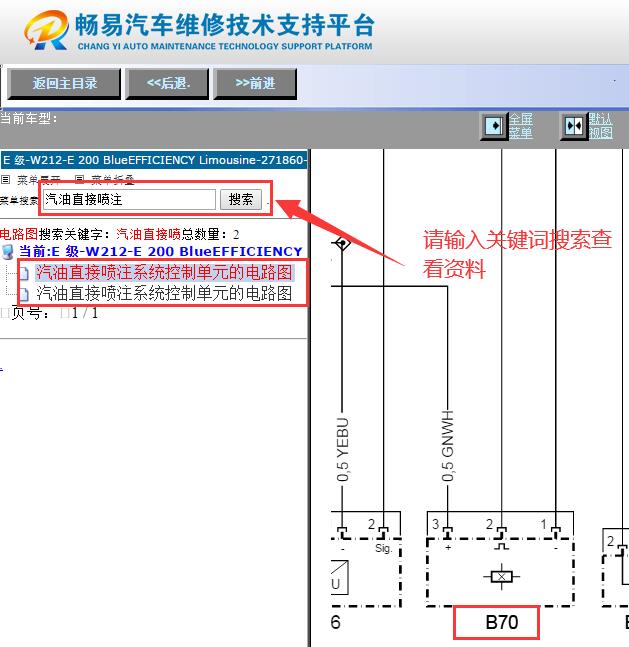Click the Chang Yi platform logo

(46, 30)
